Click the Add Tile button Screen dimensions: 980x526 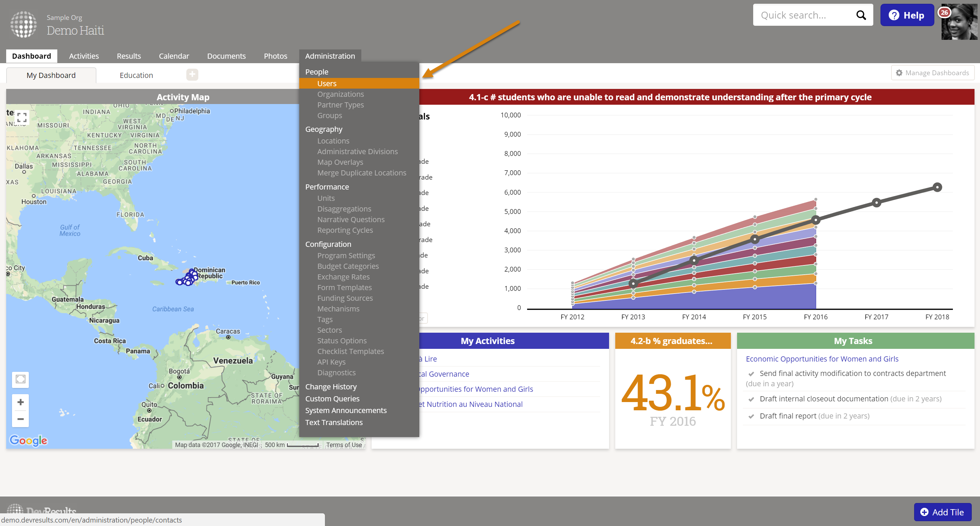point(942,512)
